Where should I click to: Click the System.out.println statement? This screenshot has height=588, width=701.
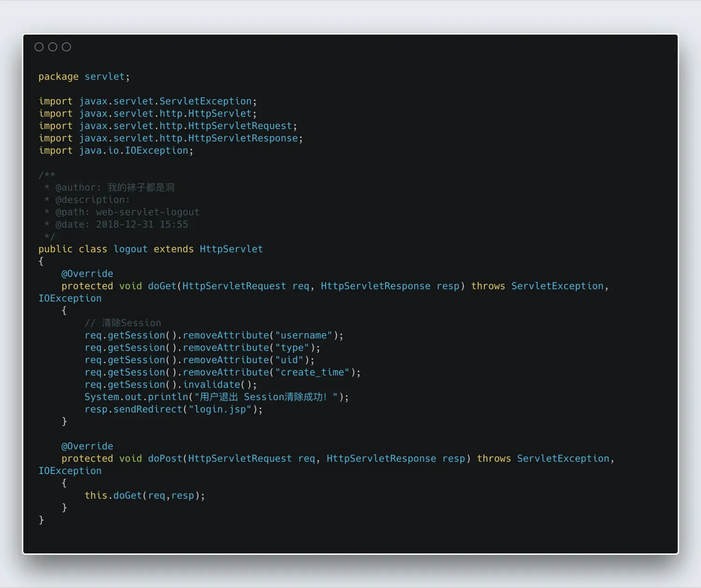(216, 396)
